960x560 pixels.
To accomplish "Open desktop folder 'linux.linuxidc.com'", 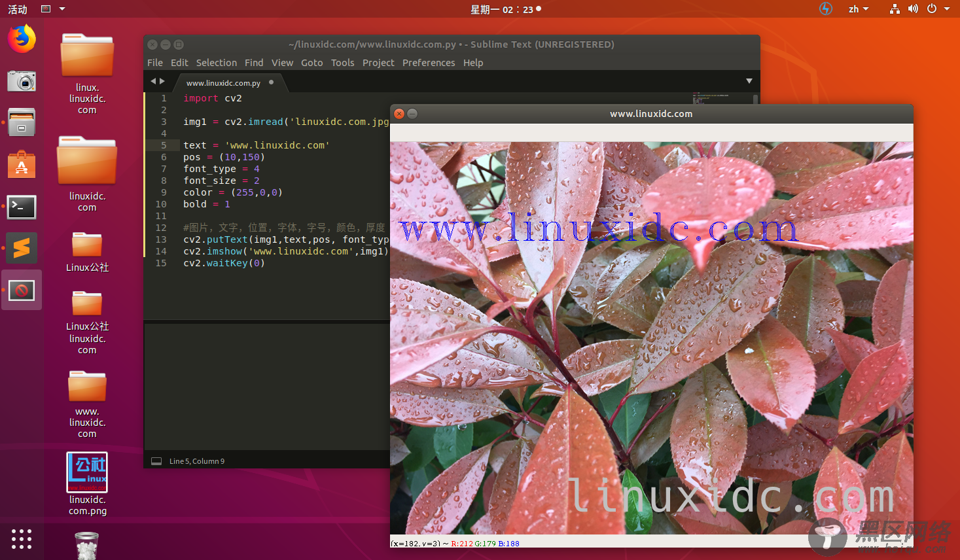I will (x=87, y=73).
